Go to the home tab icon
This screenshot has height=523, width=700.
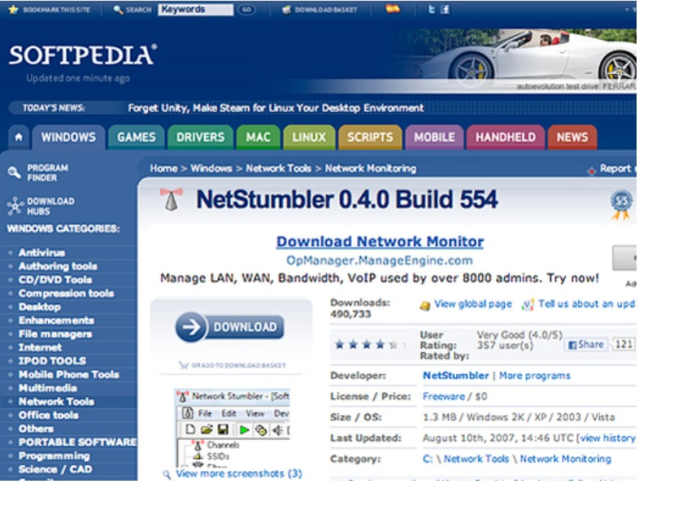coord(19,137)
